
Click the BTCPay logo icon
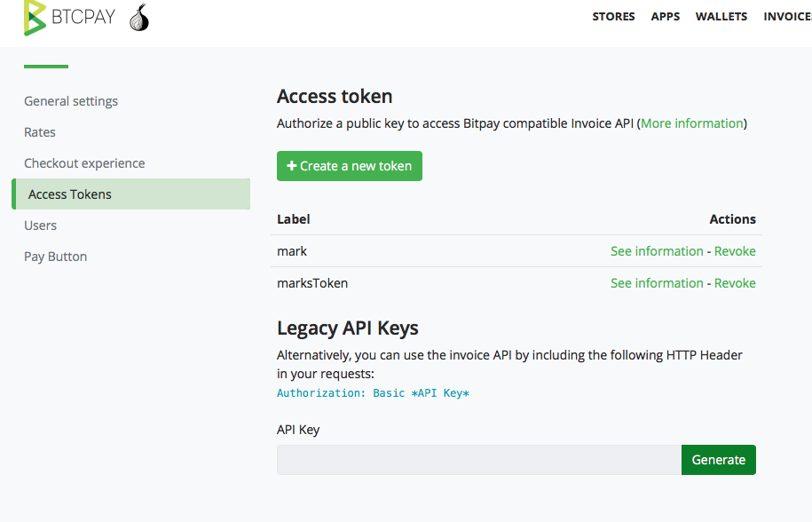pos(35,18)
